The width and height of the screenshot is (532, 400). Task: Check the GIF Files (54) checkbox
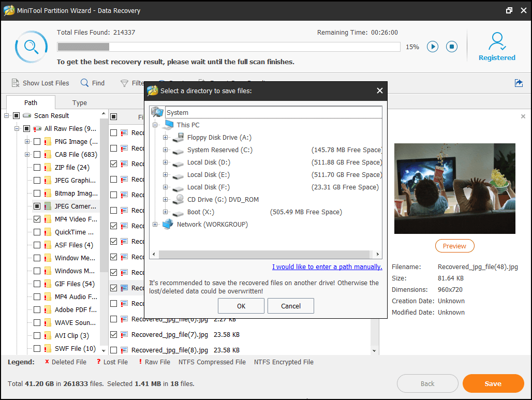(x=37, y=284)
